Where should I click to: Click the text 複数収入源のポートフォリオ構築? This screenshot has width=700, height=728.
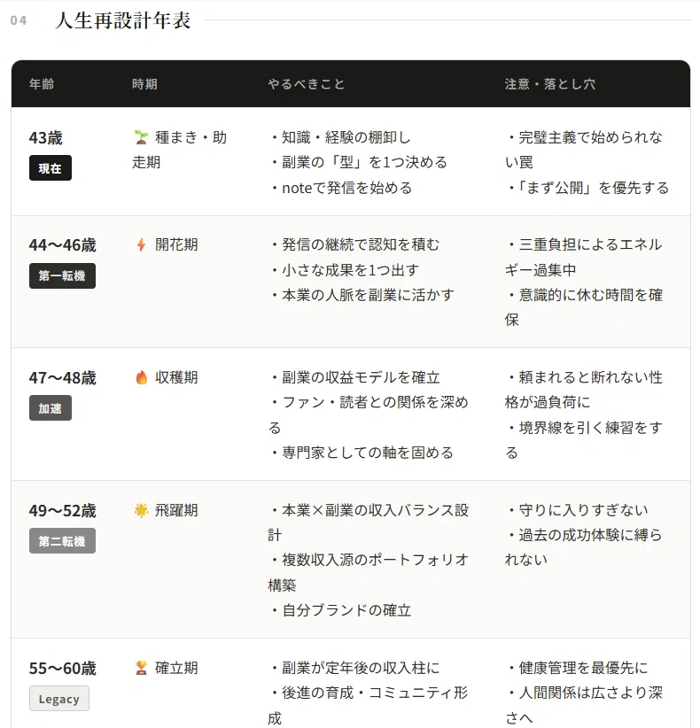369,572
